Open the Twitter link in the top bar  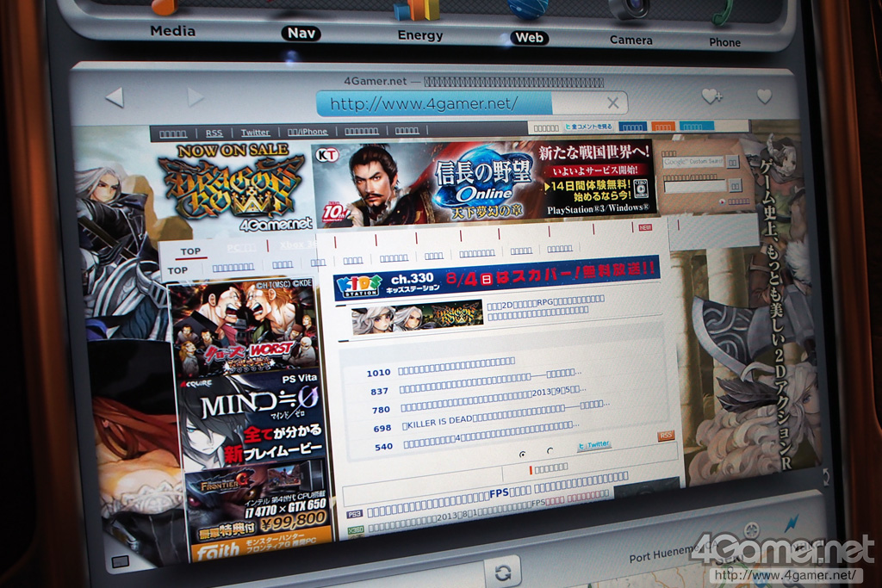click(x=255, y=133)
